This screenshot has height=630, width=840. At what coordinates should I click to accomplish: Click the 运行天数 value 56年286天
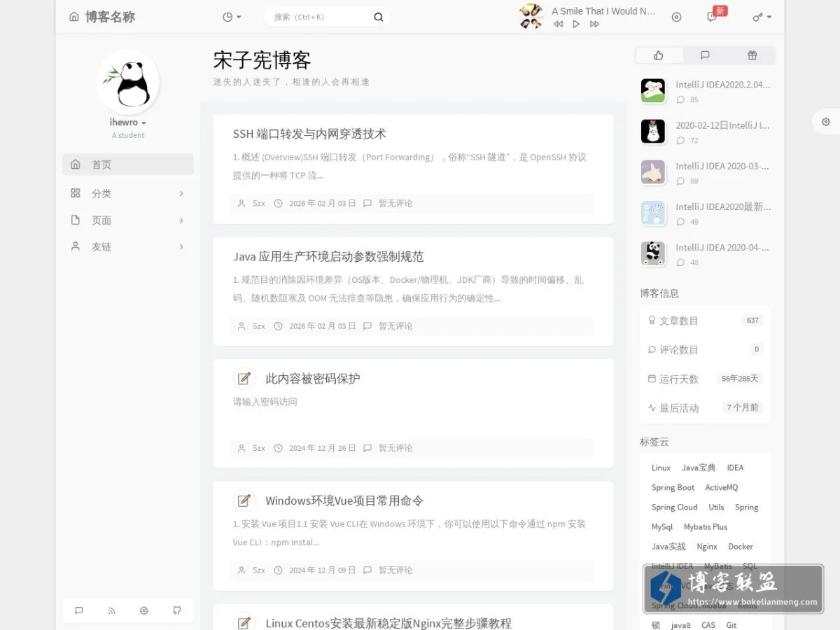pos(740,379)
